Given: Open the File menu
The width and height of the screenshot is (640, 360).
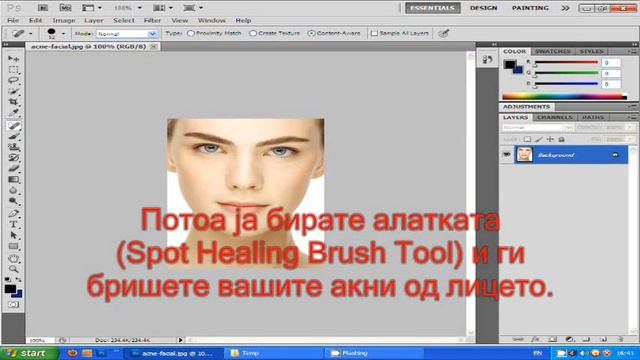Looking at the screenshot, I should point(13,20).
